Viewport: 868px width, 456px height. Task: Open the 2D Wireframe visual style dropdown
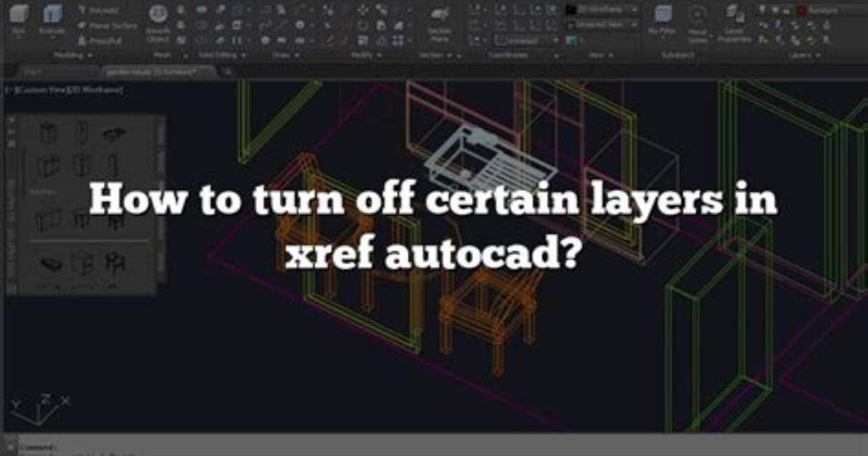[602, 10]
